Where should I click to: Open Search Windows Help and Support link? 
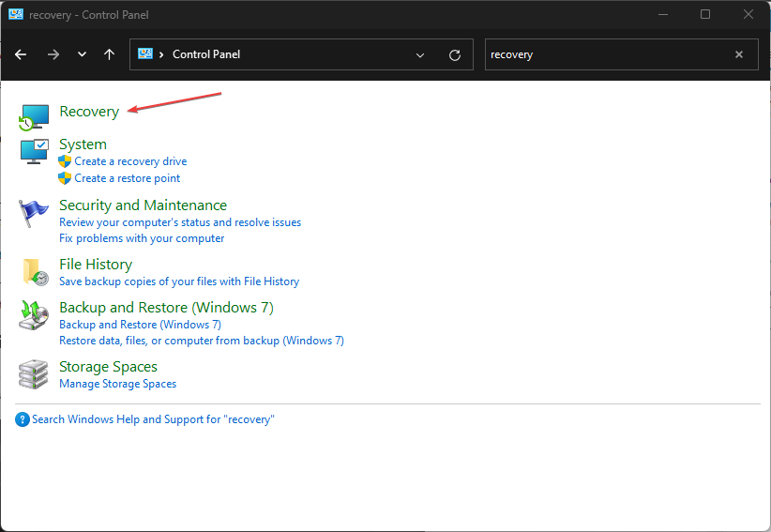coord(153,419)
